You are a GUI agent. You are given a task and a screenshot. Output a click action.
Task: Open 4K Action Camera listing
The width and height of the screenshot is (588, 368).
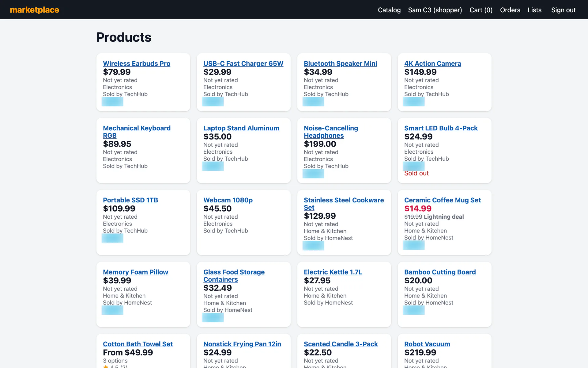[432, 63]
